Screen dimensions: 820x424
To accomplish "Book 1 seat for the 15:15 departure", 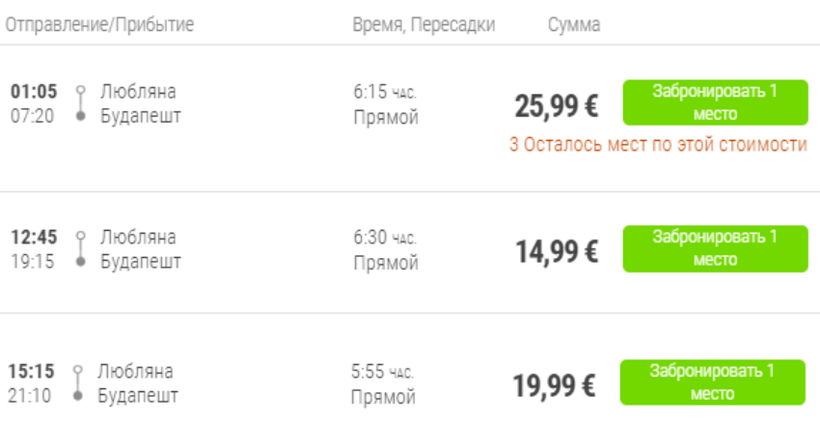I will (712, 382).
